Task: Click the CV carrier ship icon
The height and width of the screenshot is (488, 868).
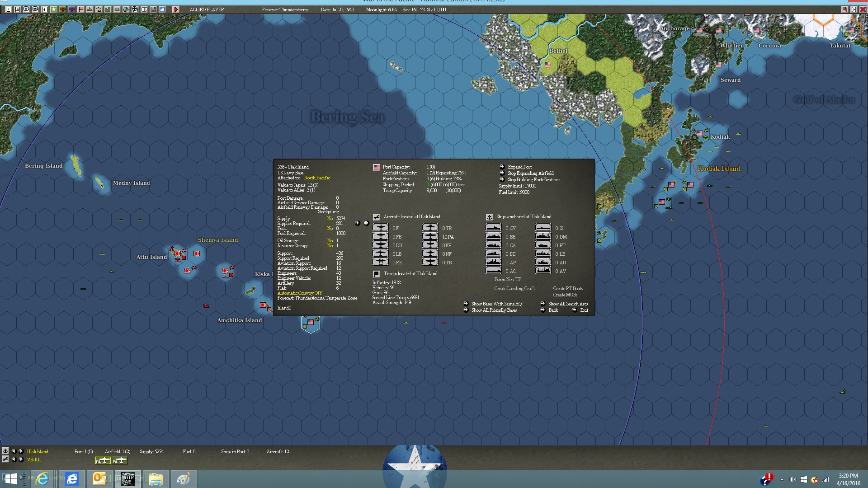Action: 493,228
